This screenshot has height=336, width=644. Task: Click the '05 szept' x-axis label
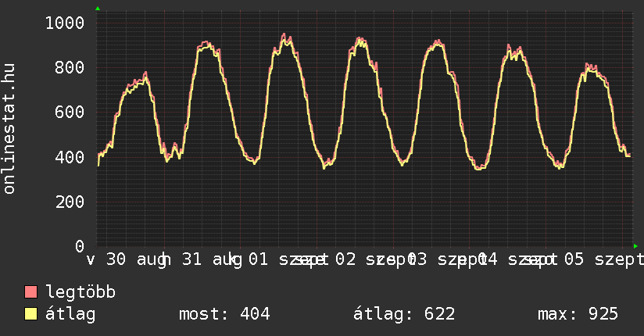(x=603, y=259)
